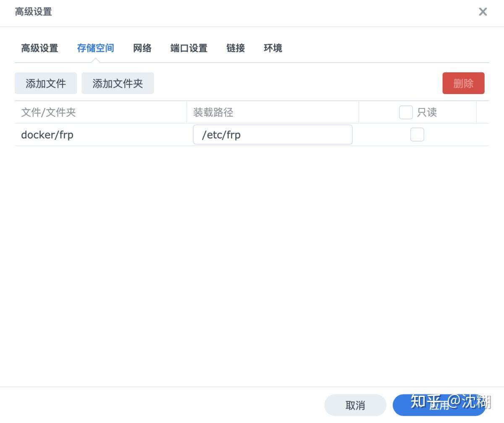
Task: Click the 添加文件 button
Action: pos(46,83)
